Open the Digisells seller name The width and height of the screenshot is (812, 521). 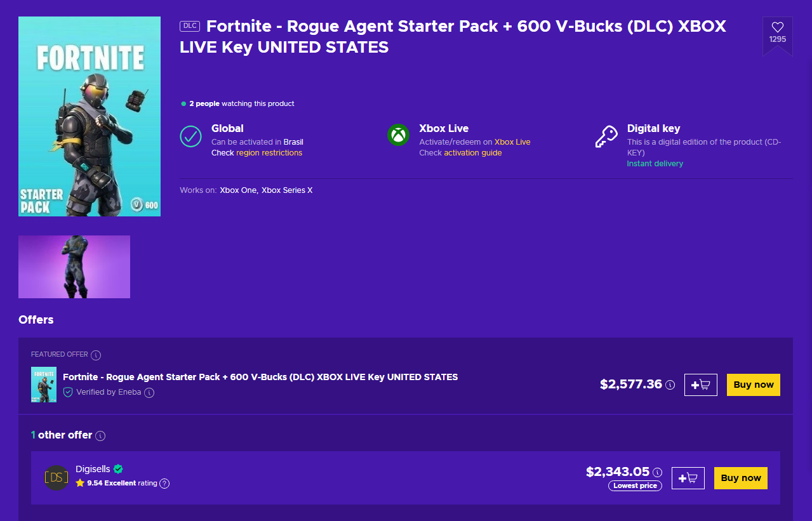[93, 469]
